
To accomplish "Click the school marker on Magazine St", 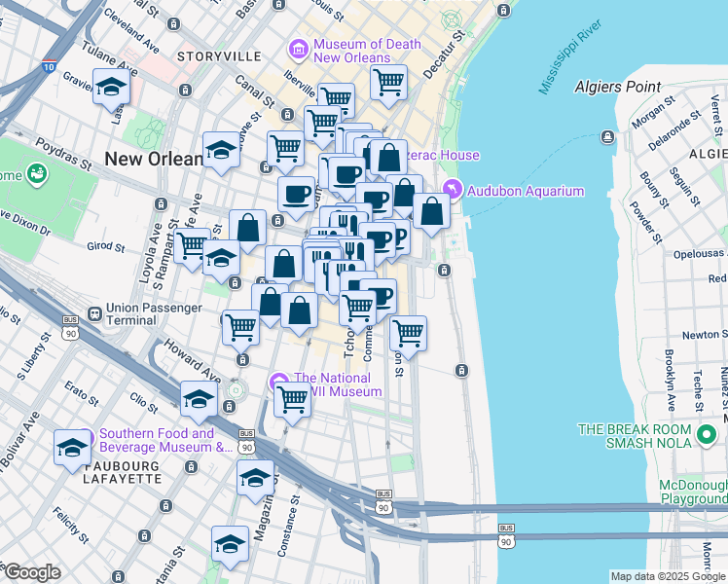I will [255, 481].
